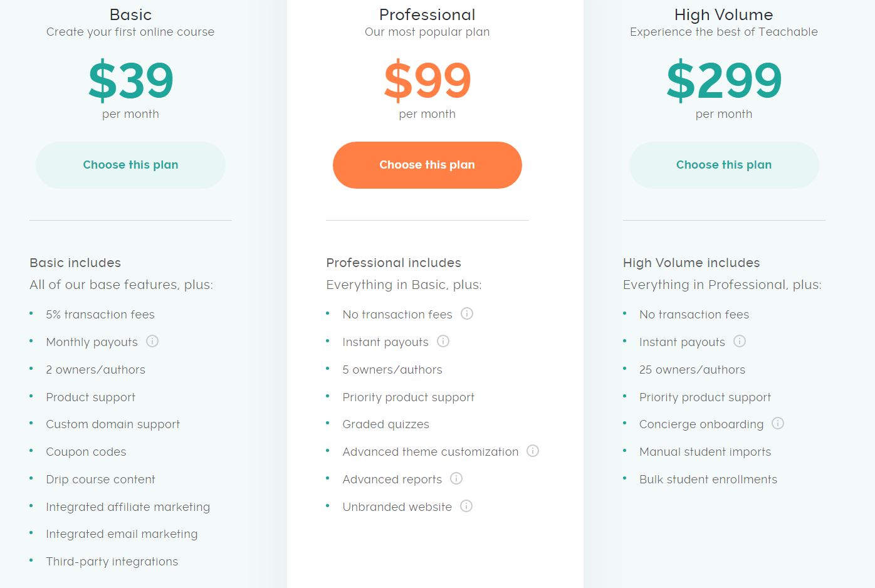Click info icon for Concierge onboarding
Viewport: 875px width, 588px height.
point(778,423)
